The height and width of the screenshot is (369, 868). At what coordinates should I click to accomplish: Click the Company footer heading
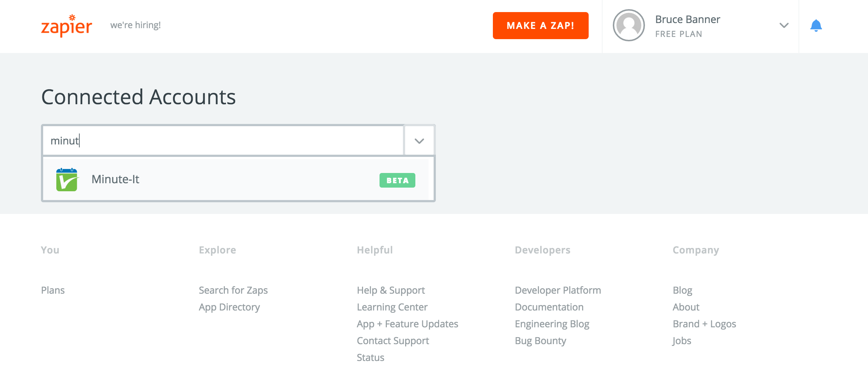click(x=696, y=250)
